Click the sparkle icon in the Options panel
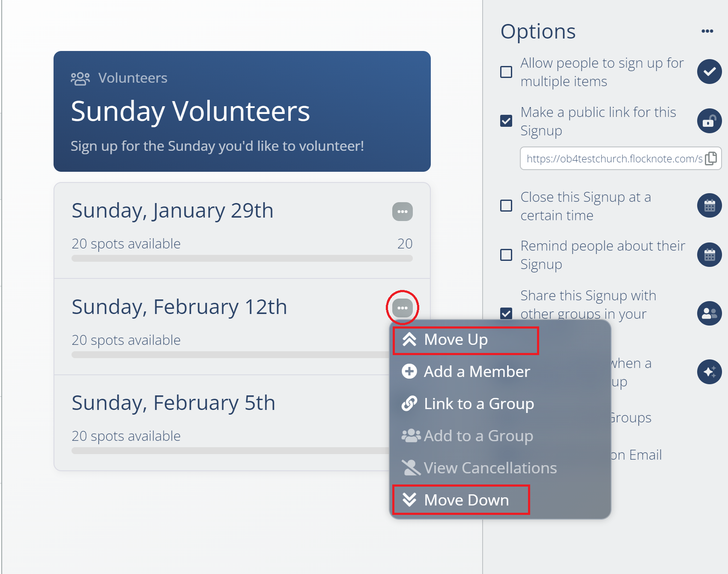728x574 pixels. 709,372
